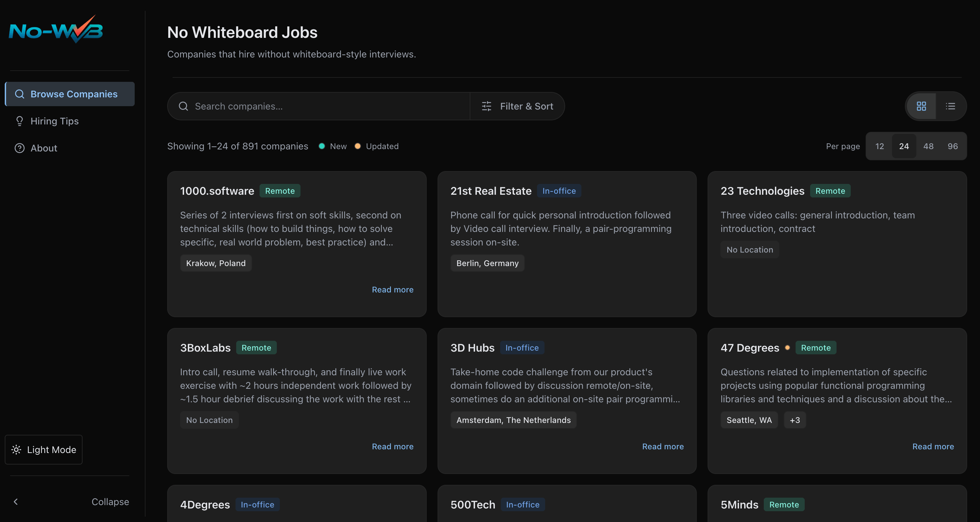Click the In-office badge on 21st Real Estate
Viewport: 980px width, 522px height.
point(559,190)
